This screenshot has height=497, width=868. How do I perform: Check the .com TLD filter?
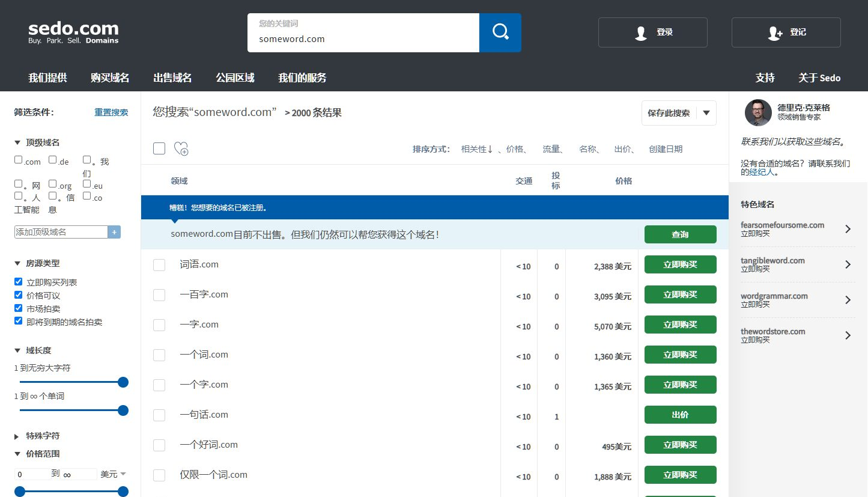(19, 160)
